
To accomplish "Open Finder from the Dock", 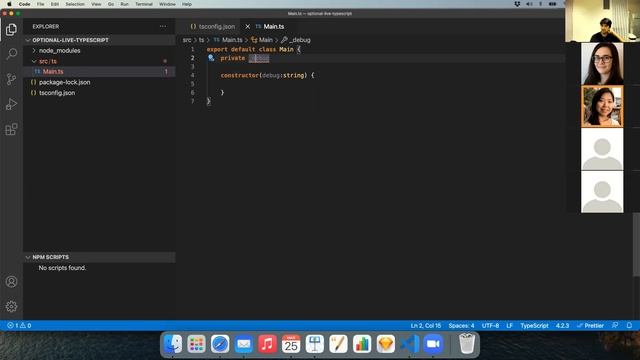I will [173, 344].
